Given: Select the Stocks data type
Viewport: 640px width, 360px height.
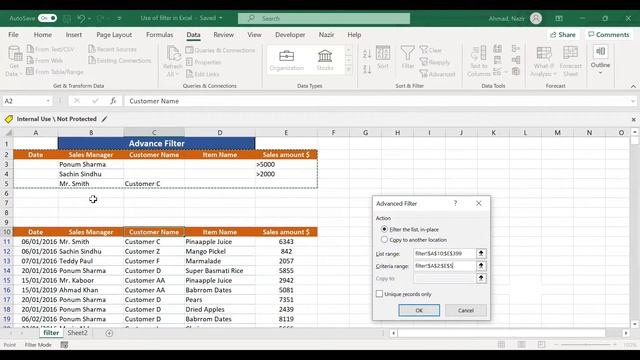Looking at the screenshot, I should tap(325, 60).
